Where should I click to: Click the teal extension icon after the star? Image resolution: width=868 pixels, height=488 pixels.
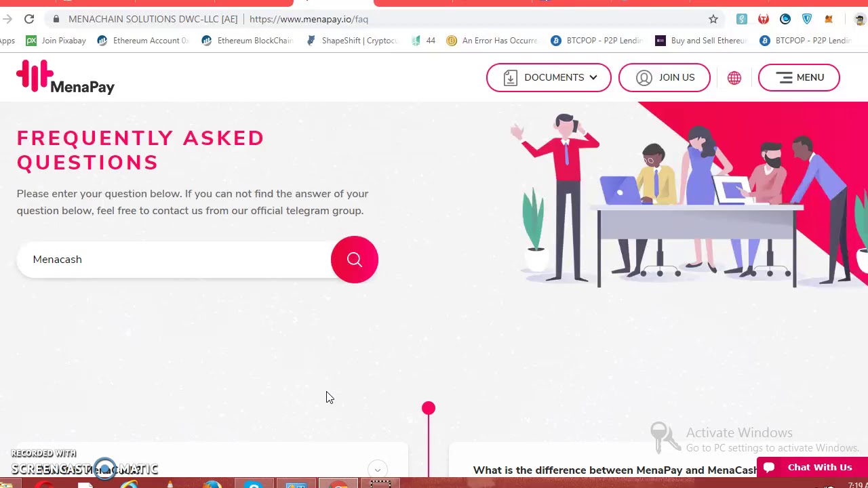(742, 19)
